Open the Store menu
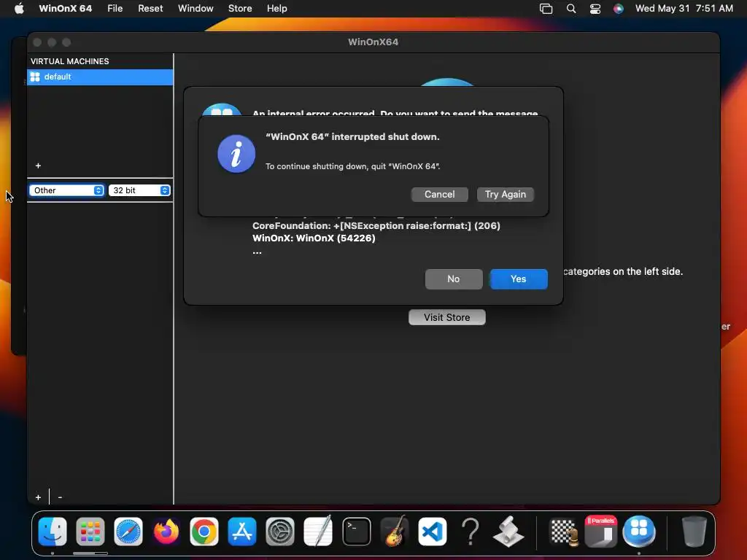The image size is (747, 560). 240,9
